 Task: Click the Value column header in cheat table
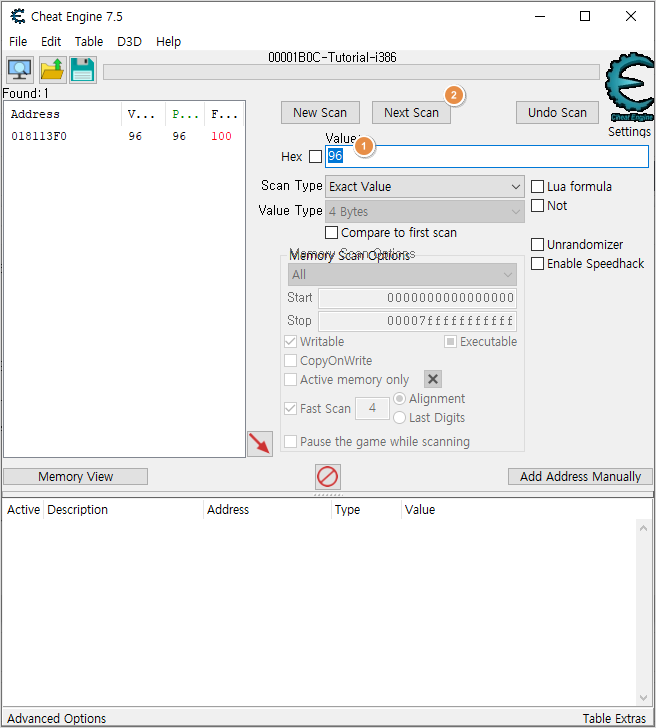click(420, 510)
